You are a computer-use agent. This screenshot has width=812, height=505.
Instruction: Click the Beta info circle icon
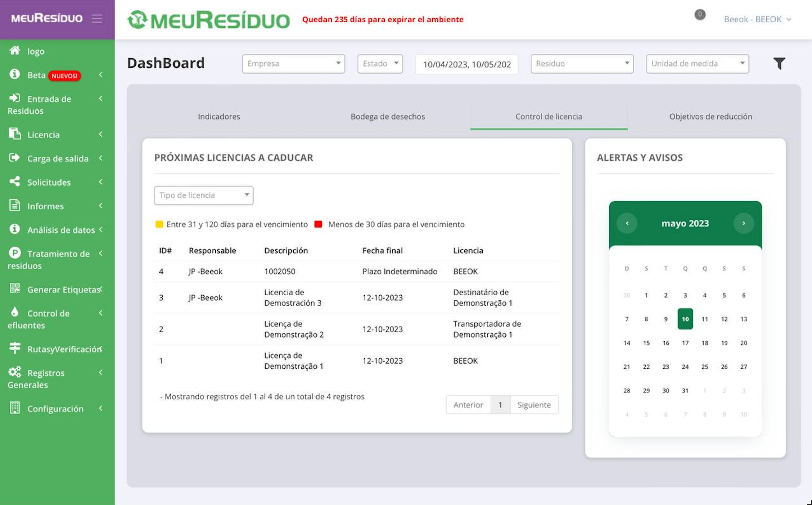(x=15, y=74)
